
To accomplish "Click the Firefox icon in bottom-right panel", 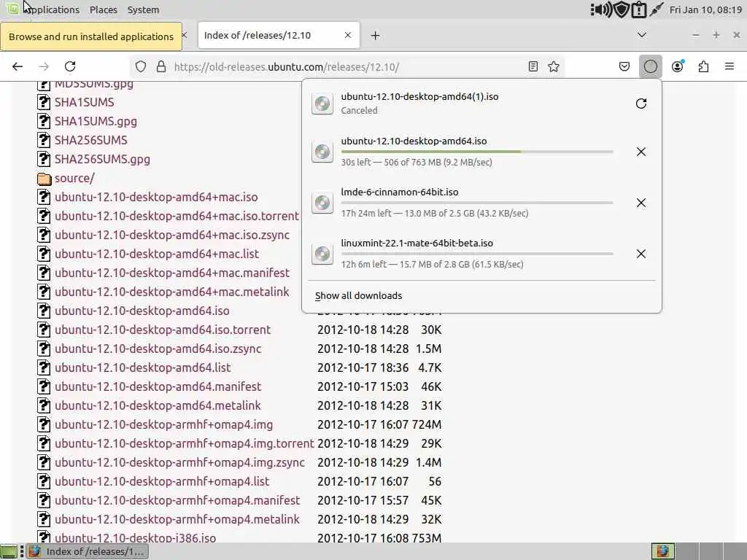I will pyautogui.click(x=662, y=551).
